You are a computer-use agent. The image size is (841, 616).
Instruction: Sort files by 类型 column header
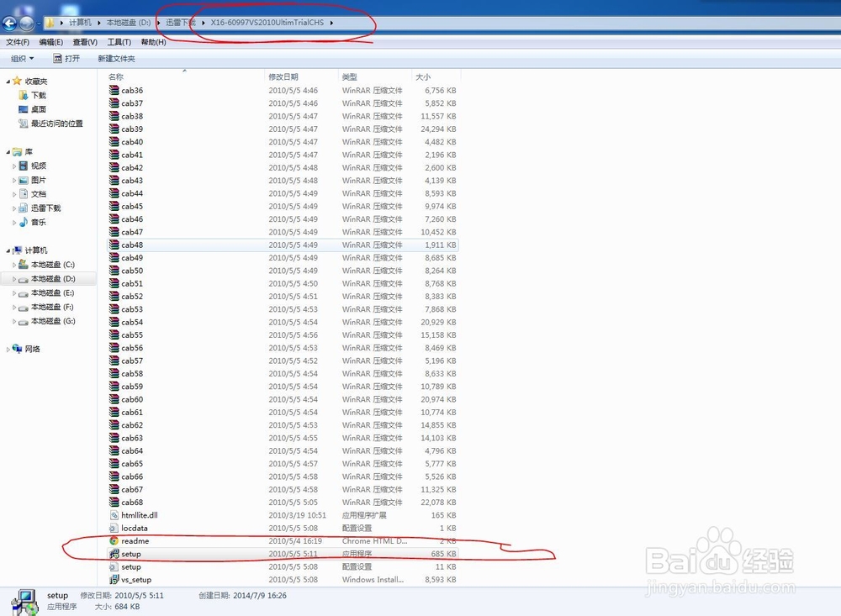375,76
